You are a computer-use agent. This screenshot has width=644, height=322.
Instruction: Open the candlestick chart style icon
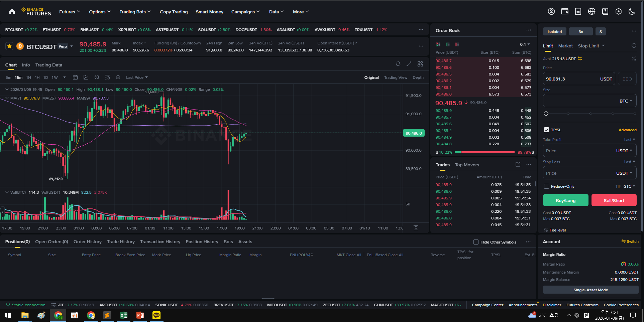(97, 77)
